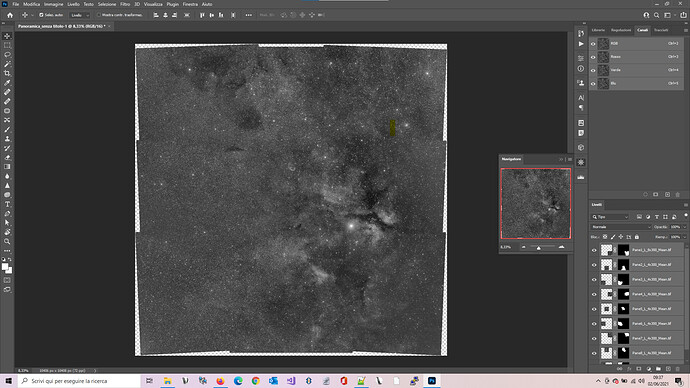
Task: Open the Move tool preset picker arrow
Action: tap(32, 15)
